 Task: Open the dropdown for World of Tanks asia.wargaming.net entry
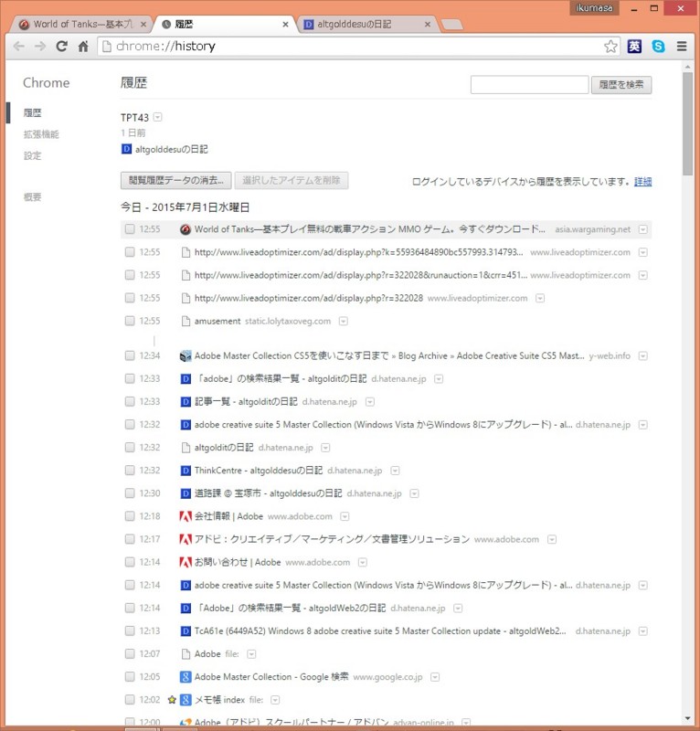642,229
